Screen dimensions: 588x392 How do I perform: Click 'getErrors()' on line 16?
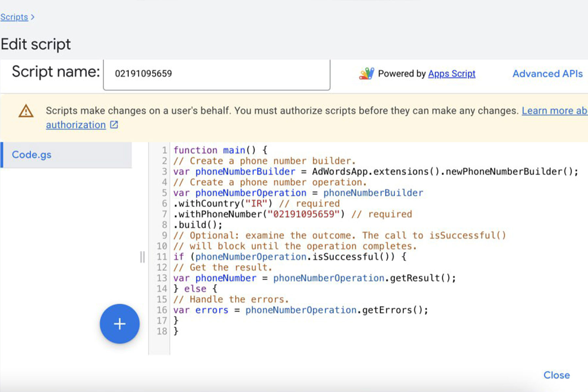click(392, 310)
